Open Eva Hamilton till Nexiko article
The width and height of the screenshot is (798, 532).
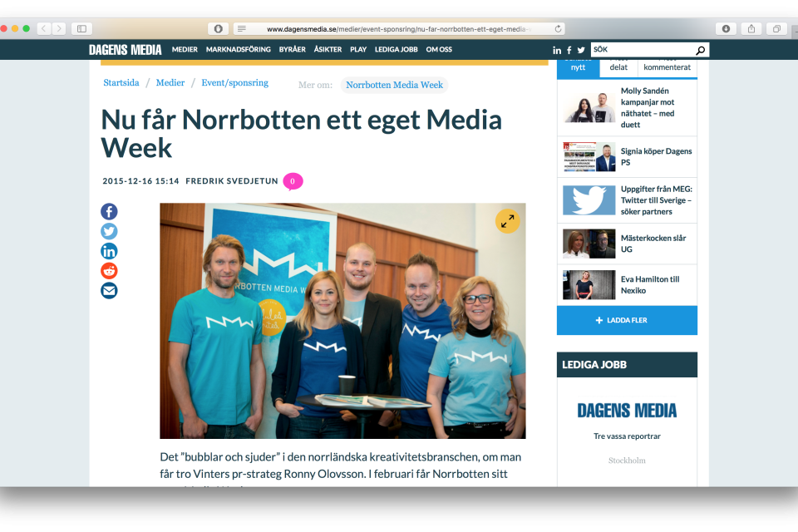(650, 284)
